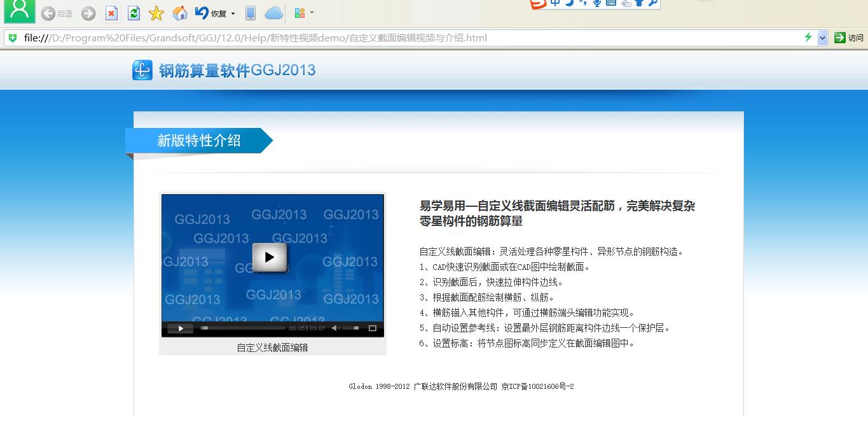Click the forward arrow button

(x=88, y=13)
